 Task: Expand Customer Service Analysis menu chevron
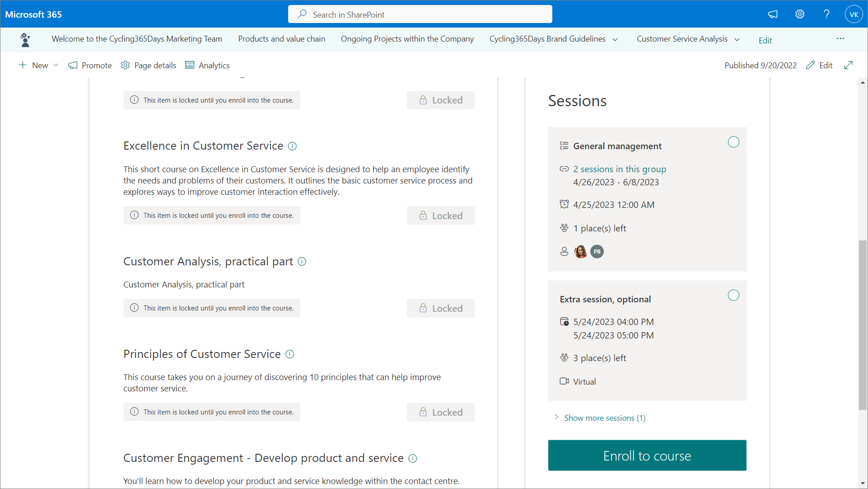[x=737, y=39]
